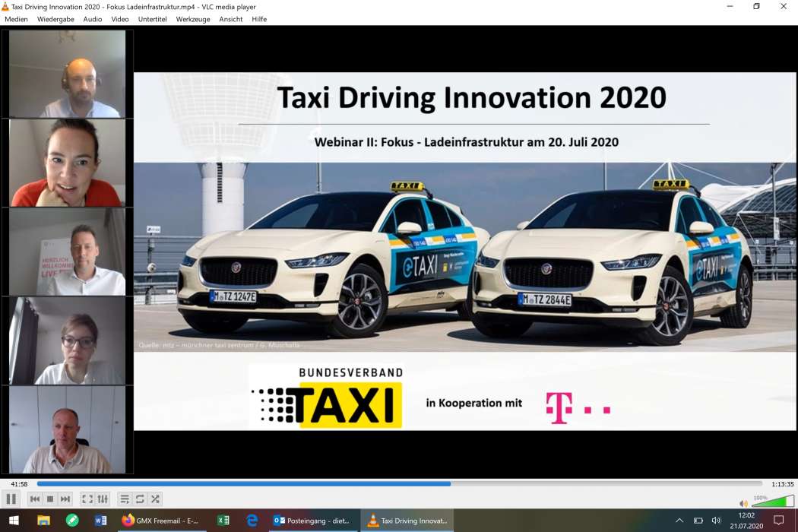
Task: Toggle total time display 1:13:35
Action: 782,484
